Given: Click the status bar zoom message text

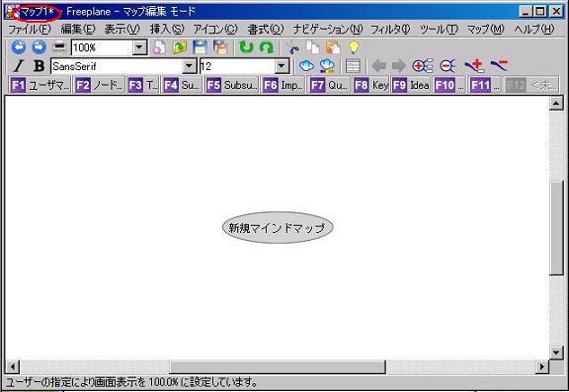Looking at the screenshot, I should [131, 382].
